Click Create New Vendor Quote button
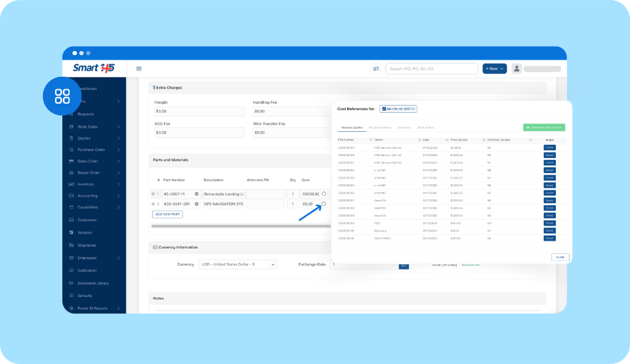The height and width of the screenshot is (364, 630). [544, 127]
